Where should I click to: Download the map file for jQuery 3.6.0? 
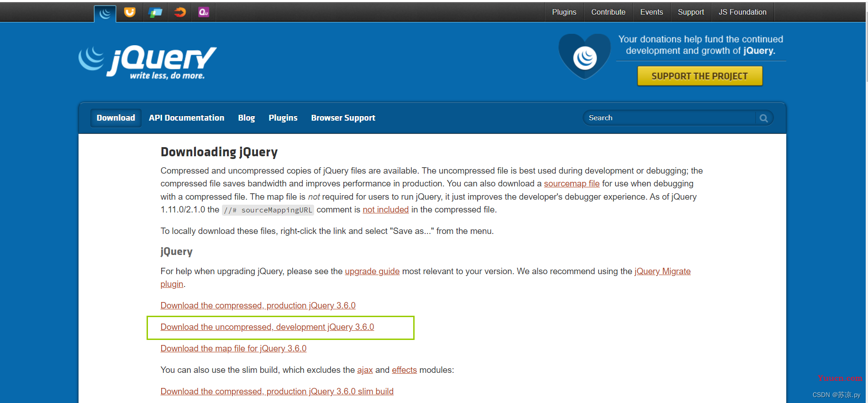[233, 349]
